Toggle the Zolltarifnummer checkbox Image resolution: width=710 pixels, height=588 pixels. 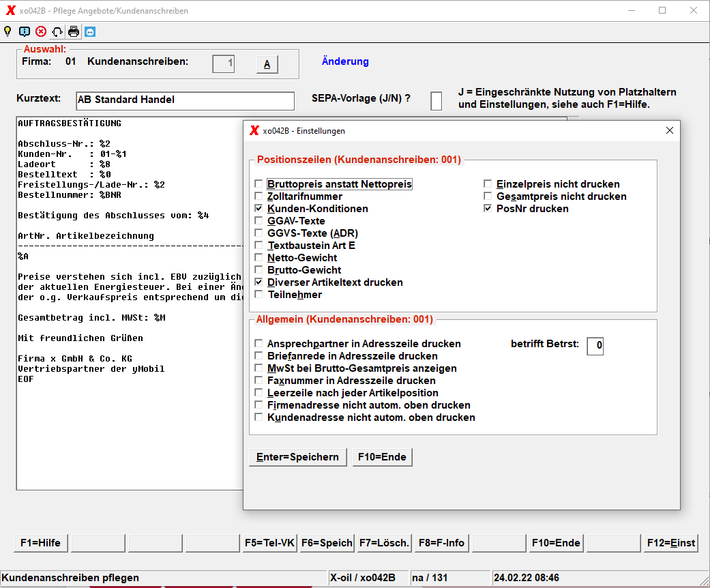258,196
